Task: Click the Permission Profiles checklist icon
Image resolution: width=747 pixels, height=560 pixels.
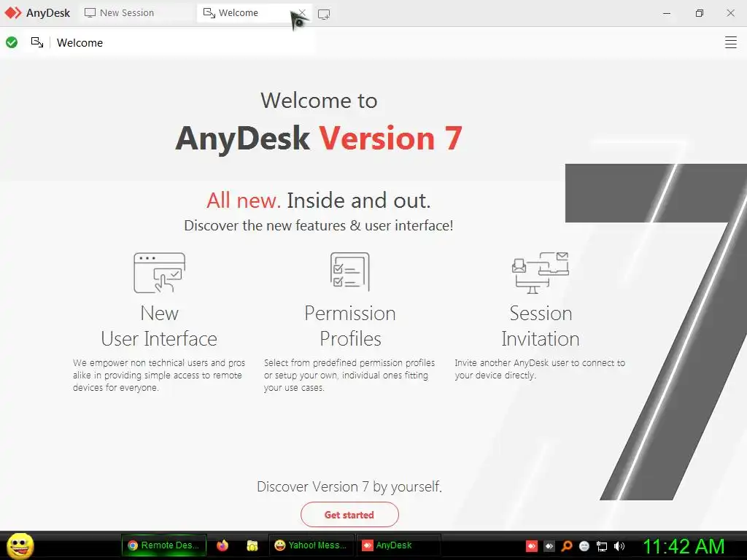Action: pos(349,271)
